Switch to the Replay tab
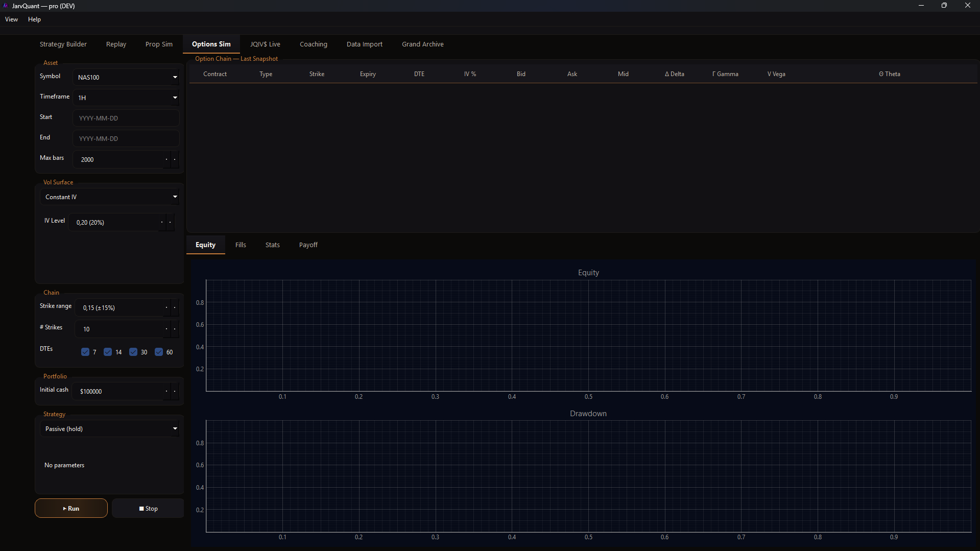Image resolution: width=980 pixels, height=551 pixels. 116,44
